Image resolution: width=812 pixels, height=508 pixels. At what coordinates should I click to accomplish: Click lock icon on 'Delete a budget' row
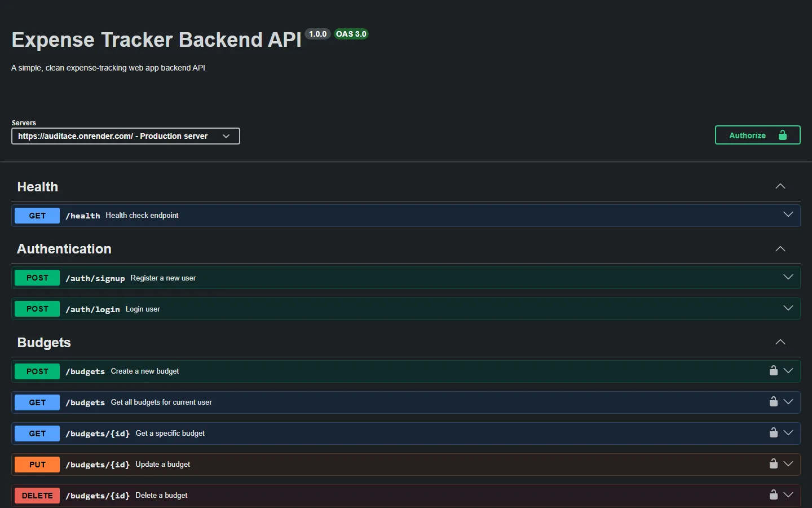[x=774, y=494]
